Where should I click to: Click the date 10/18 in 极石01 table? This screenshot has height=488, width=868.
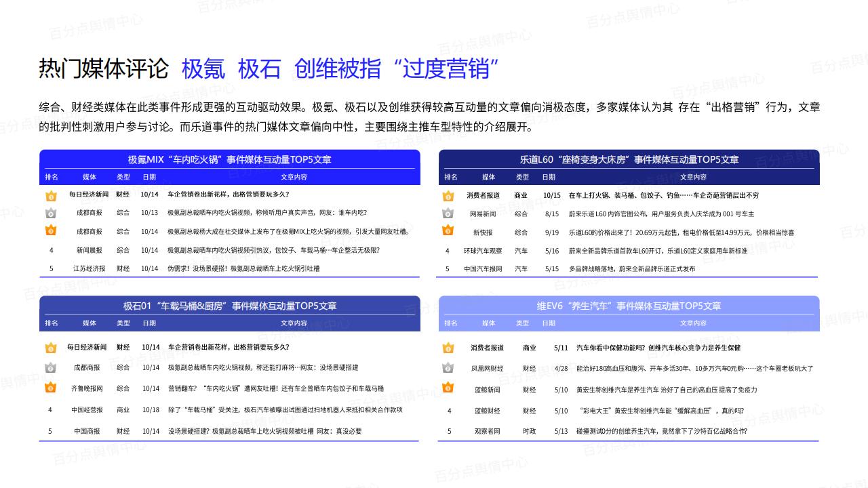click(151, 410)
